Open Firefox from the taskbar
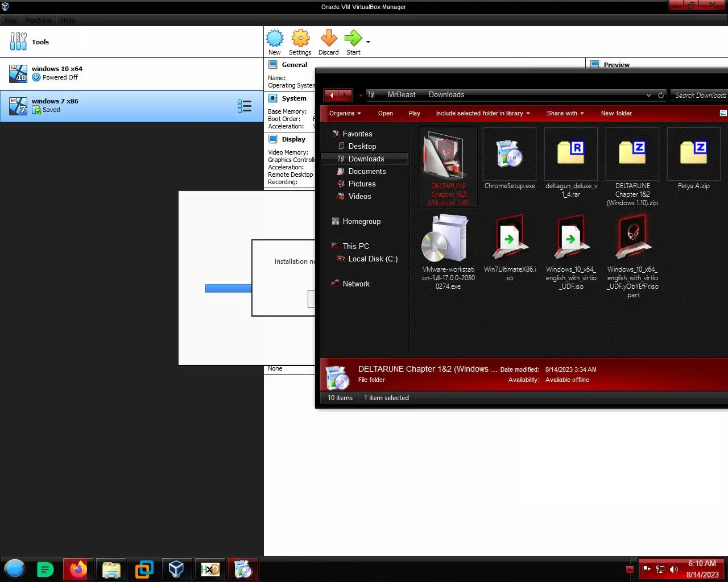728x582 pixels. (x=78, y=569)
